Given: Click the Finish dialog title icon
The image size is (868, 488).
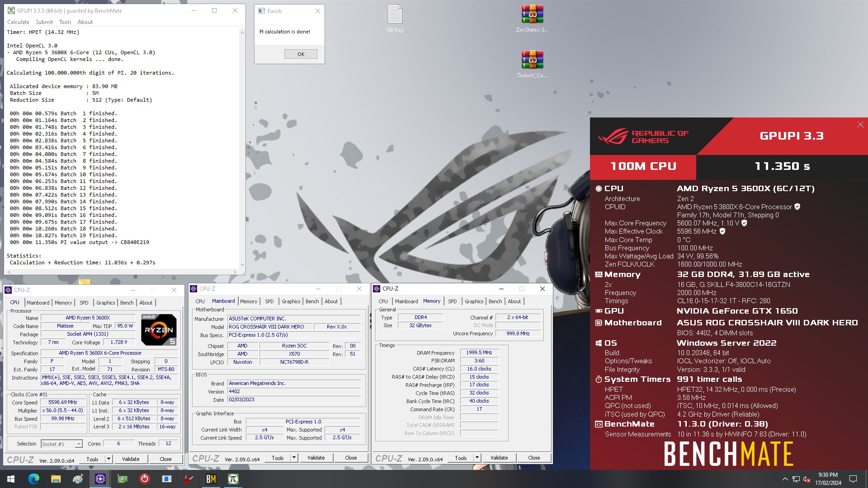Looking at the screenshot, I should click(261, 11).
